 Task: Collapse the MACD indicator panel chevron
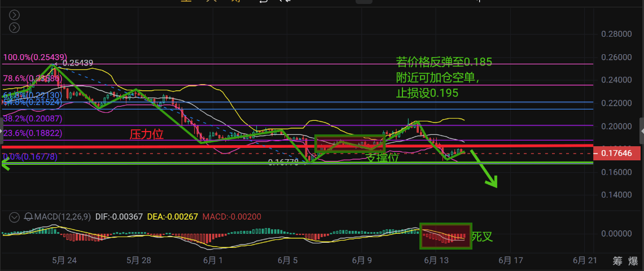(x=14, y=216)
